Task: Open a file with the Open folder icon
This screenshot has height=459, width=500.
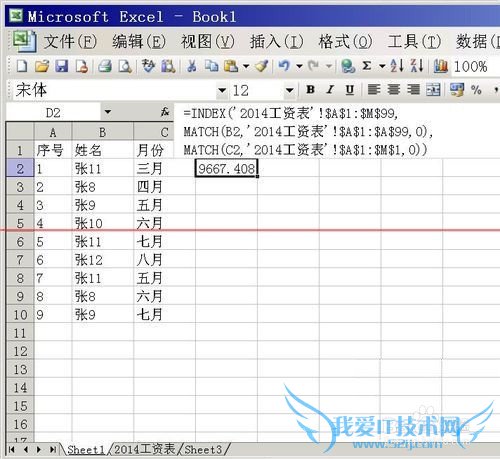Action: (42, 66)
